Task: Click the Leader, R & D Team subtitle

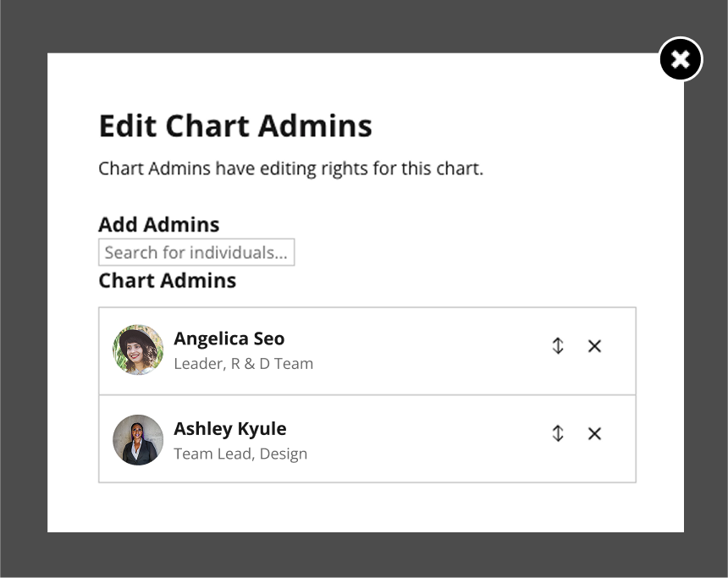Action: (243, 364)
